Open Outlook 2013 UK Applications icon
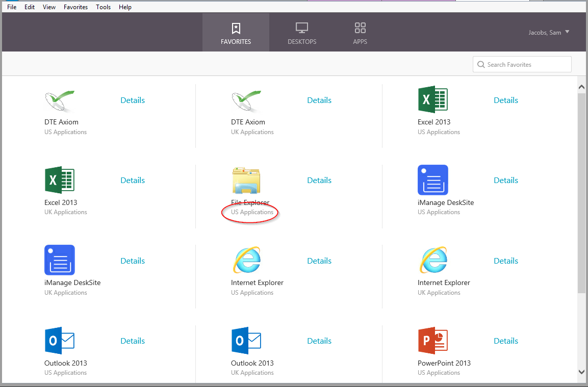 [246, 341]
